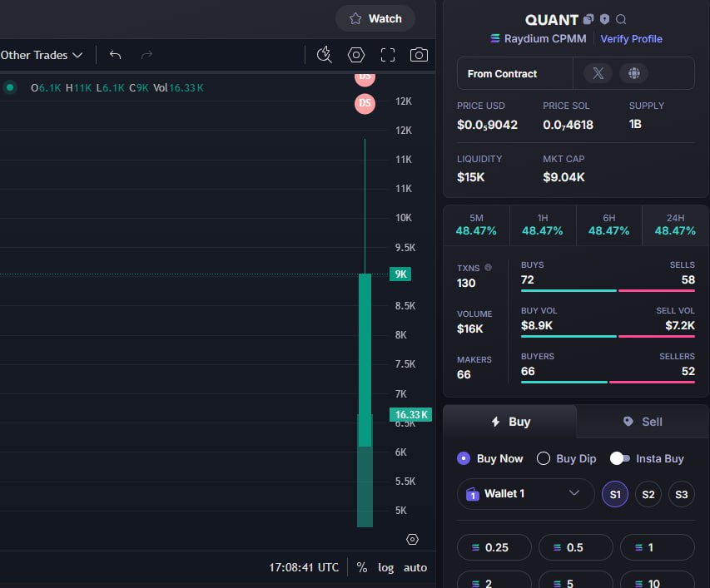Undo the last chart action
Viewport: 710px width, 588px height.
(116, 55)
